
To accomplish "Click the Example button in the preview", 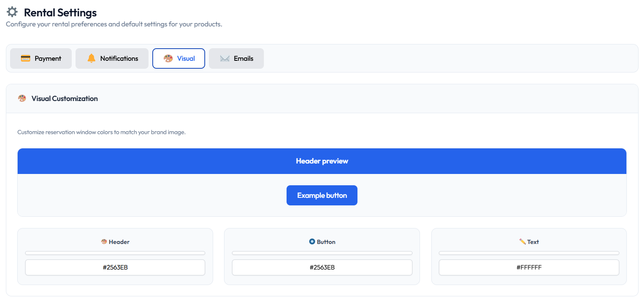I will [322, 195].
